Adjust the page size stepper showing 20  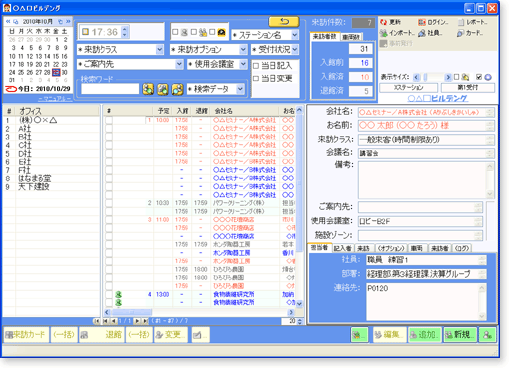click(x=299, y=321)
